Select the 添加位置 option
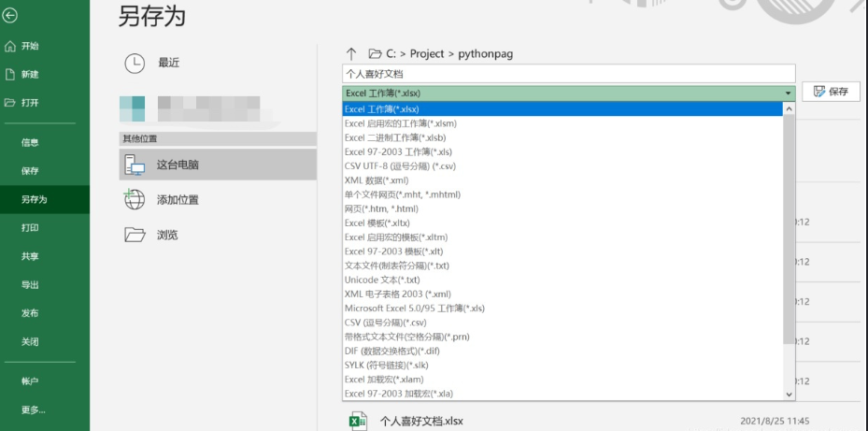This screenshot has width=868, height=431. [x=218, y=200]
